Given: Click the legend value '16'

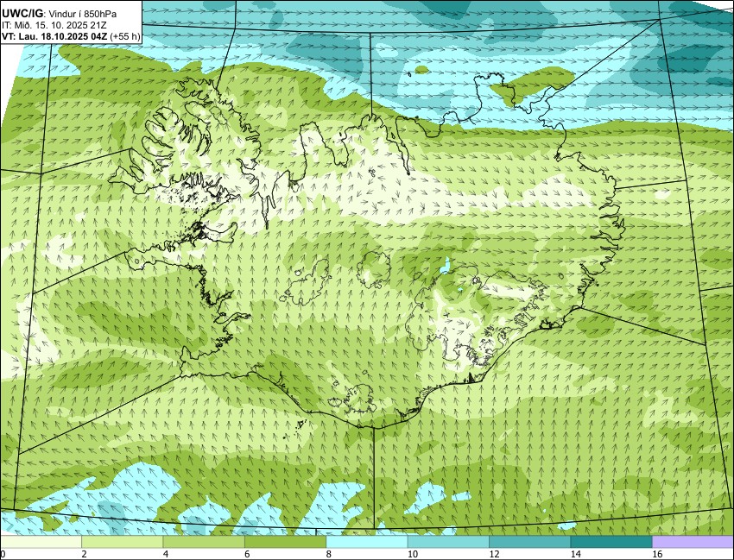Looking at the screenshot, I should 657,554.
